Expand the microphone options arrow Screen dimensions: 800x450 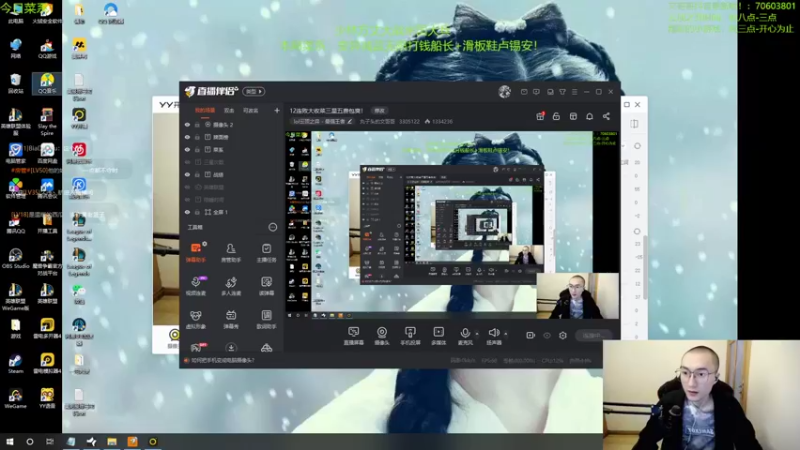477,334
